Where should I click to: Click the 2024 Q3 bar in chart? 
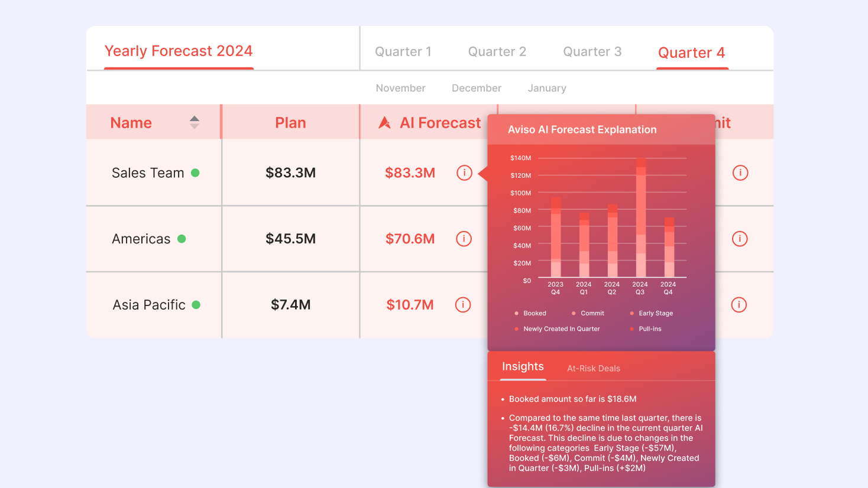coord(640,217)
